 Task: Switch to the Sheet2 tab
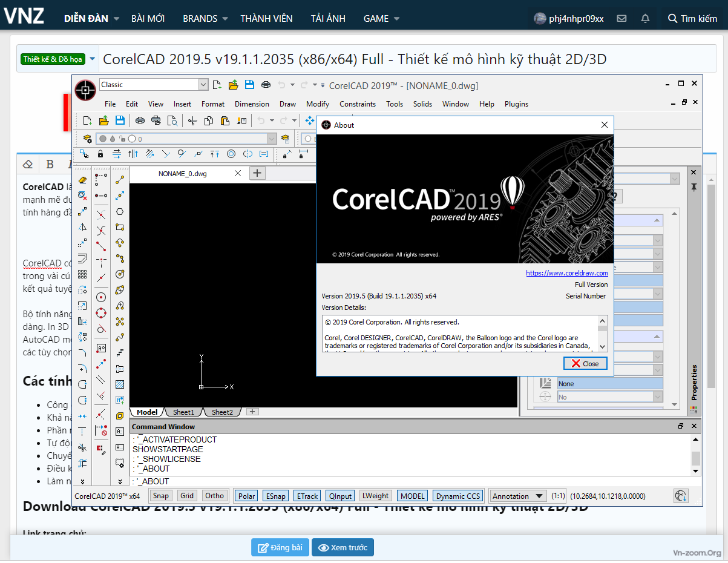pos(222,412)
